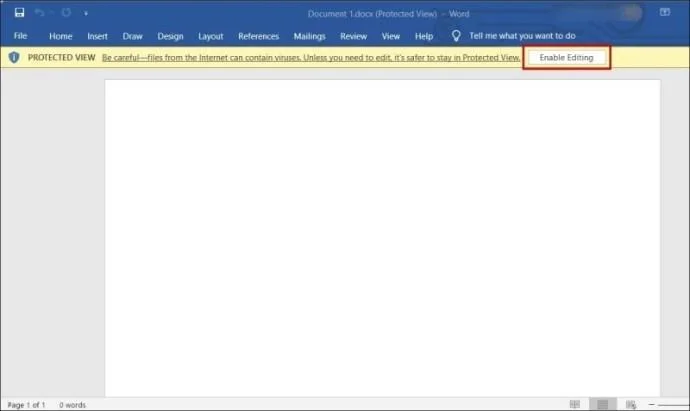Switch to the References tab
The height and width of the screenshot is (411, 690).
(258, 36)
